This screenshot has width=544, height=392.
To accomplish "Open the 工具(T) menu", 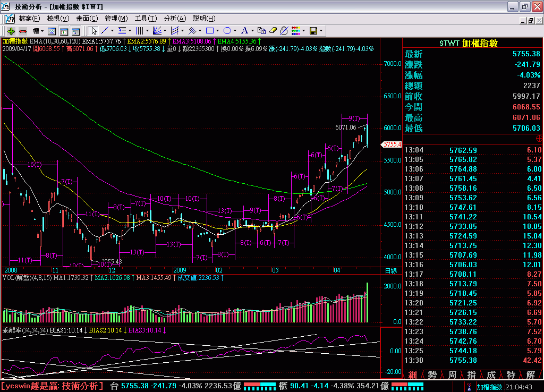I will (146, 19).
